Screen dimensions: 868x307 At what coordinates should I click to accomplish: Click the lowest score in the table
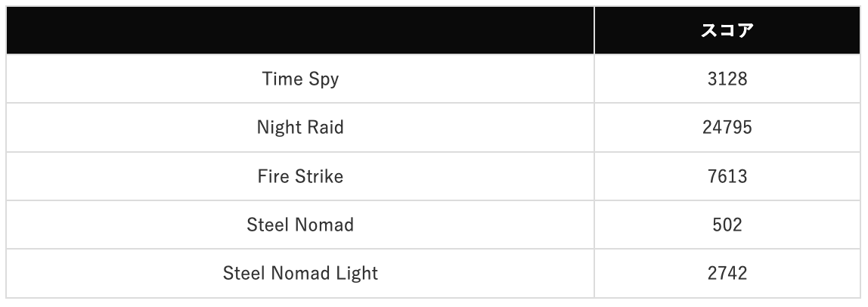pos(727,225)
